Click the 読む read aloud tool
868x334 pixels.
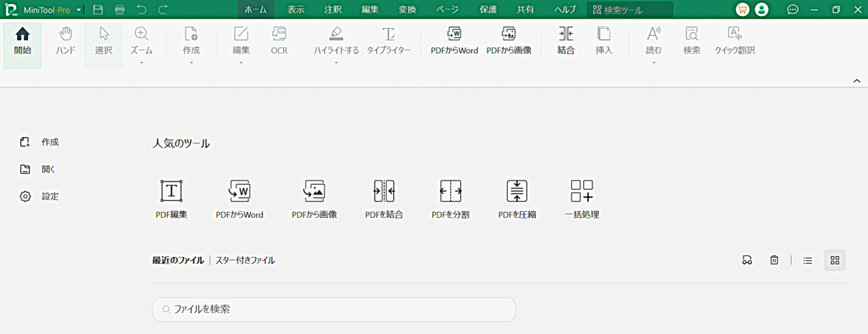click(x=654, y=42)
